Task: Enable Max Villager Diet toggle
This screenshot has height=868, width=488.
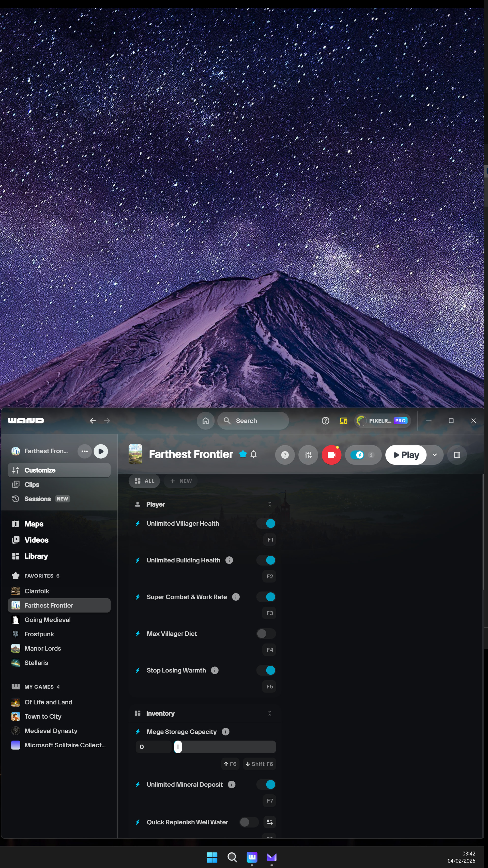Action: click(x=266, y=634)
